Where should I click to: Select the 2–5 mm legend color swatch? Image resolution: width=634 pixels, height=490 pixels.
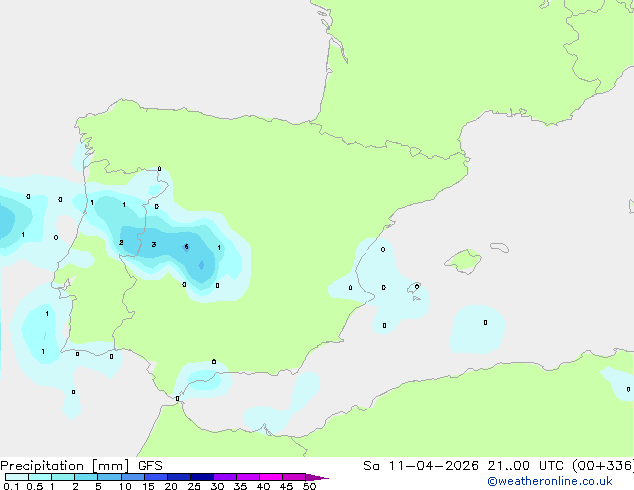86,477
